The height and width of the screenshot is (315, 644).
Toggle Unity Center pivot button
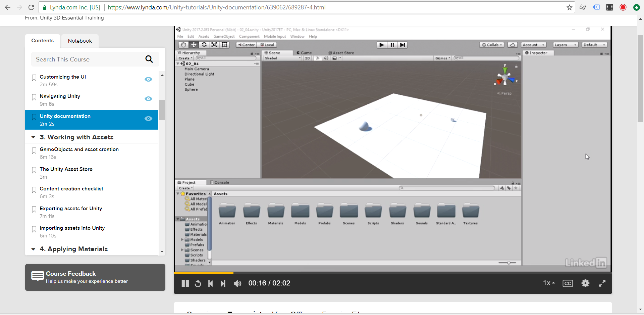[x=247, y=45]
